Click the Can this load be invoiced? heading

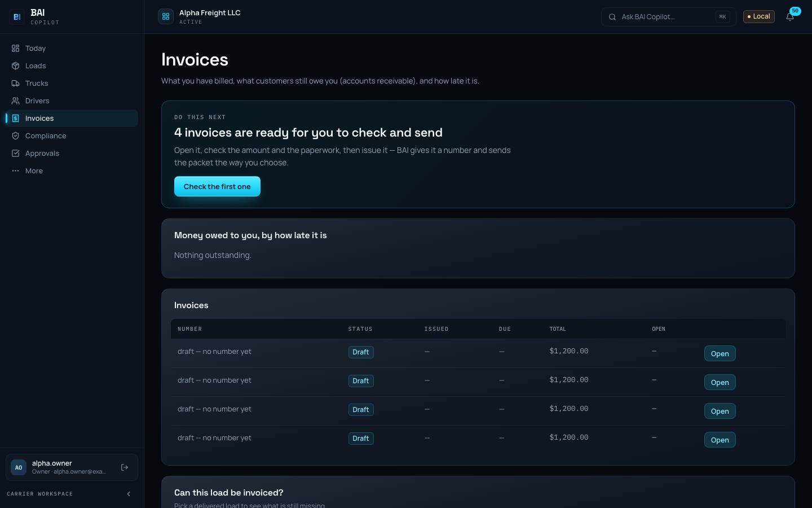coord(229,493)
